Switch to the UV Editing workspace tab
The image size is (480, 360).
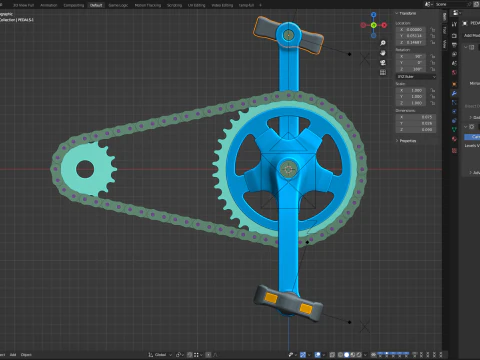[x=197, y=5]
